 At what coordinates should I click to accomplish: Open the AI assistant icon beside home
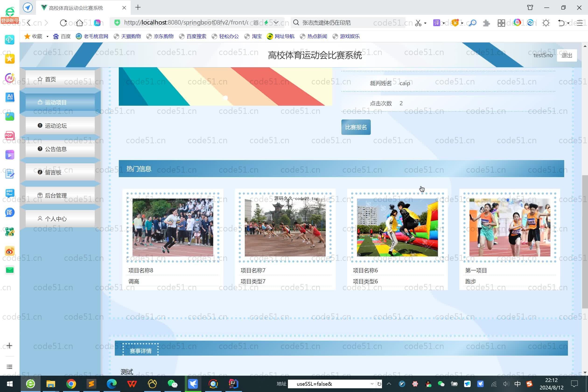point(97,23)
